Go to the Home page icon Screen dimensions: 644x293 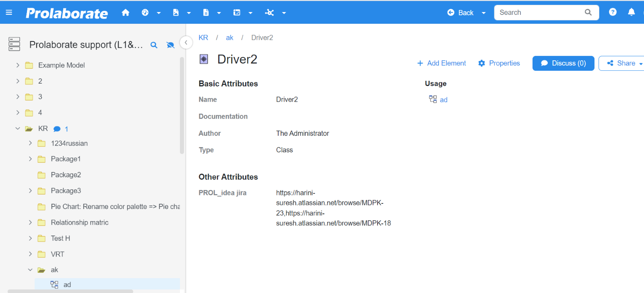tap(126, 12)
